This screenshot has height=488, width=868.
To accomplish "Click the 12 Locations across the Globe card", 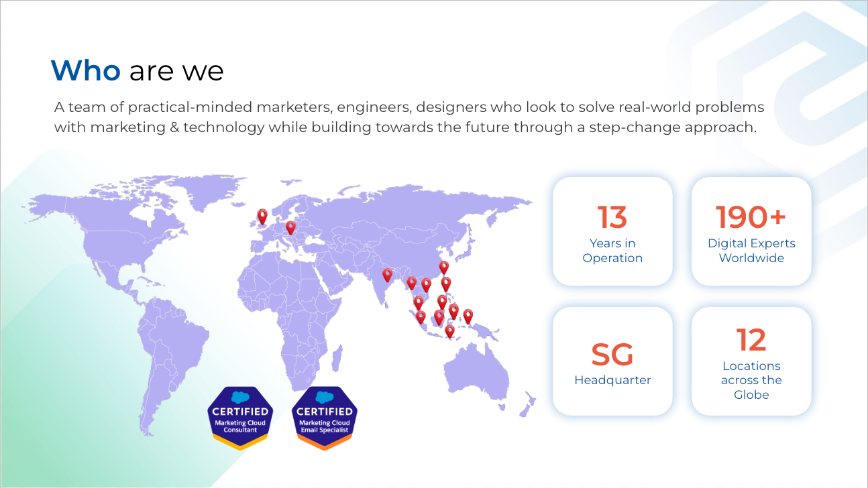I will [751, 361].
